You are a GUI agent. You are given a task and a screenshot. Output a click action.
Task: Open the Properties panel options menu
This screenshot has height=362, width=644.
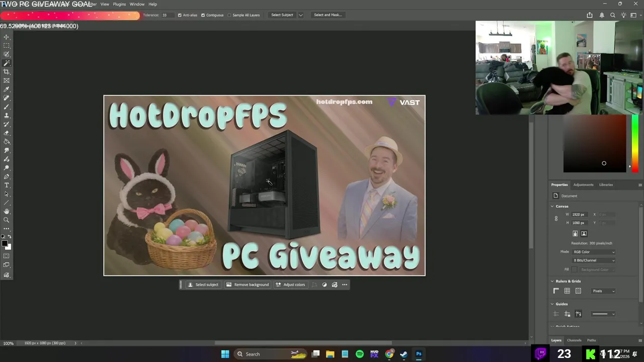[640, 185]
